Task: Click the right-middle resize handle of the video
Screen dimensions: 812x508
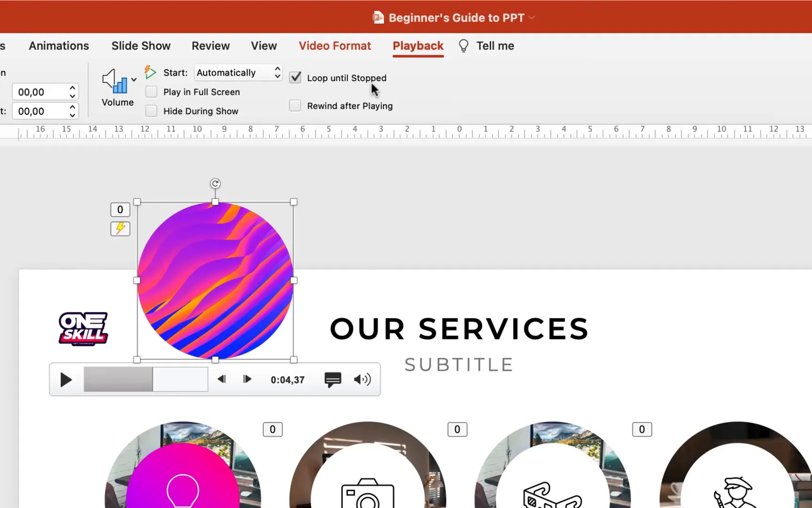Action: pos(294,280)
